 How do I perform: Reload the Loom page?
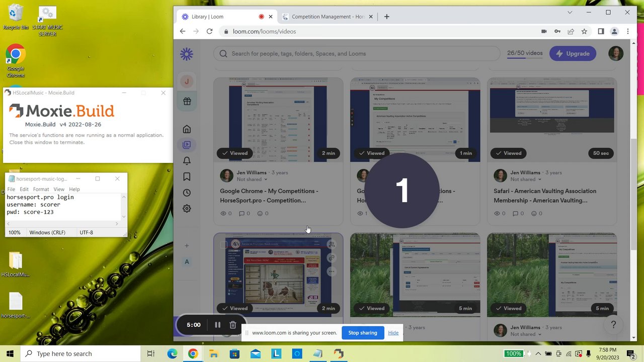click(209, 31)
